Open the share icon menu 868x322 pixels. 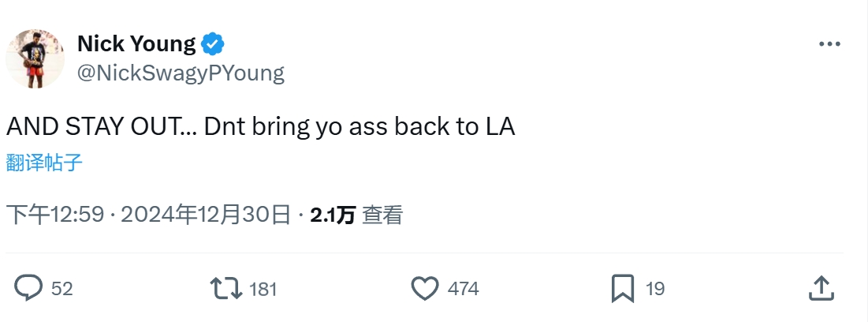click(821, 288)
